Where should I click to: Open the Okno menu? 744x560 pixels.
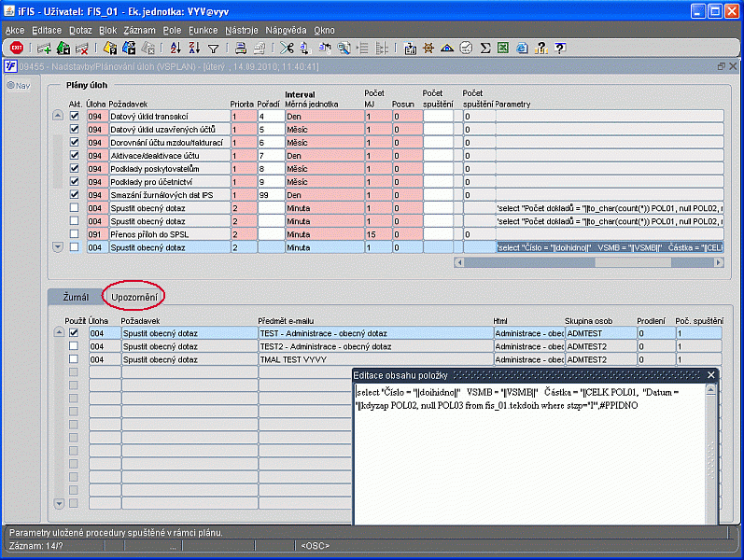[324, 31]
